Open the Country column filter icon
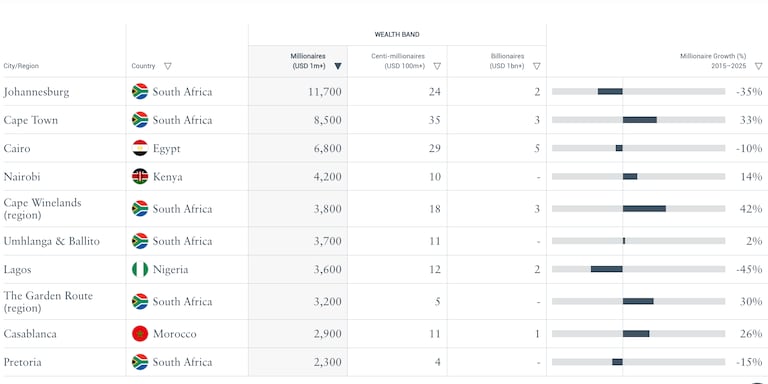The width and height of the screenshot is (768, 384). coord(168,66)
